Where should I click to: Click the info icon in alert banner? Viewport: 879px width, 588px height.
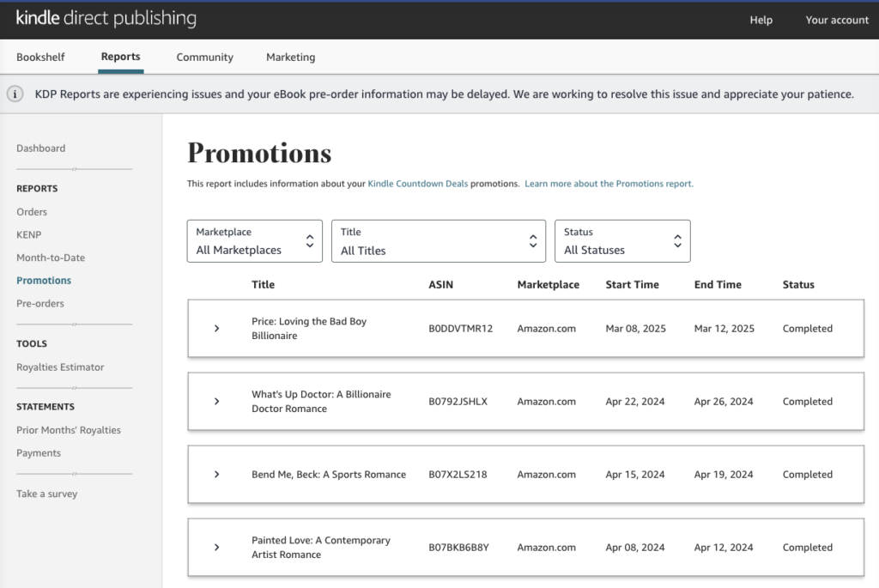coord(15,94)
